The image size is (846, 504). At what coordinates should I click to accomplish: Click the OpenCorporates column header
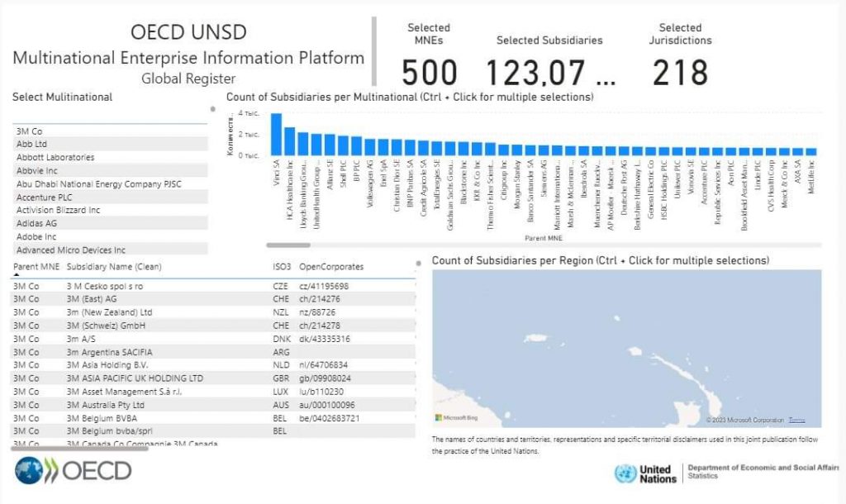[x=331, y=267]
